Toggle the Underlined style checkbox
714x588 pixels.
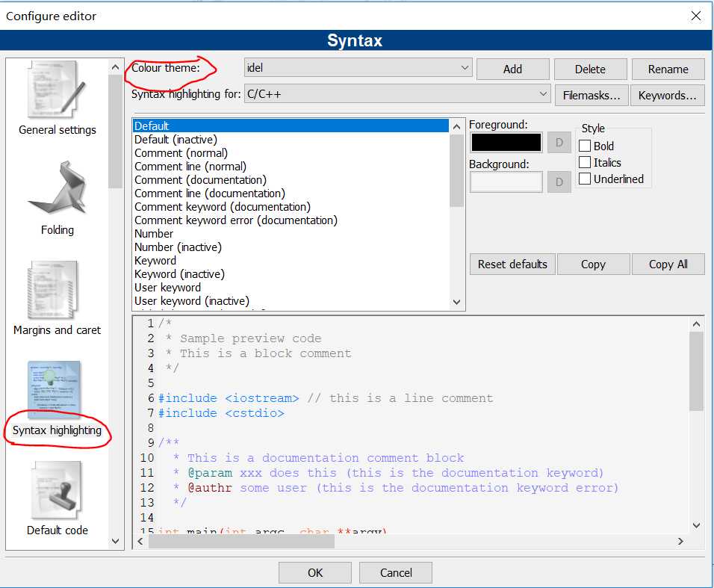coord(585,179)
